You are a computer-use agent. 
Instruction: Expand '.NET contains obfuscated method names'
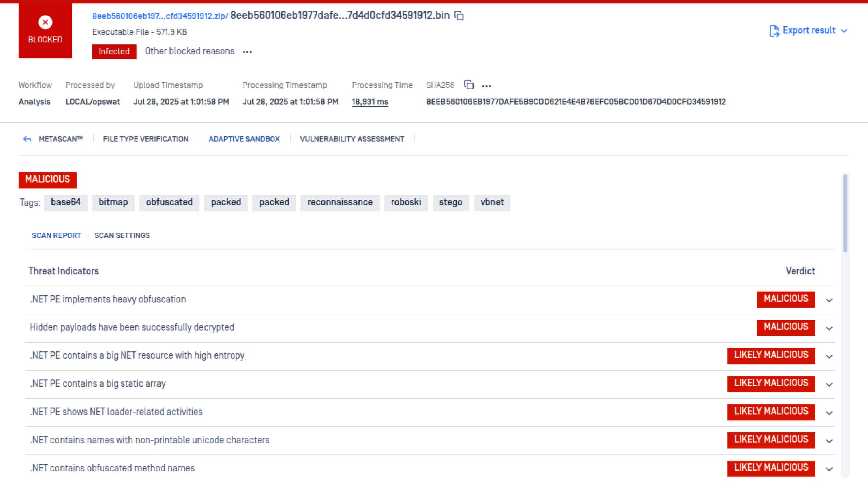(829, 469)
